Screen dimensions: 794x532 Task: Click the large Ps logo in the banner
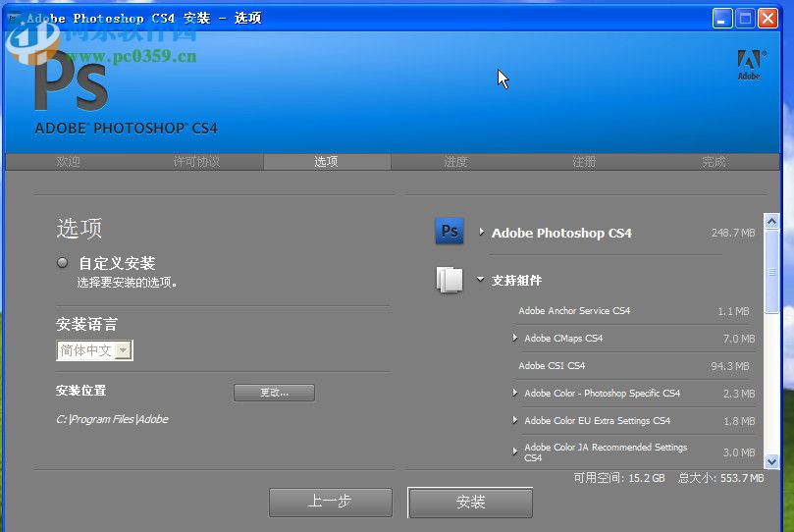71,81
